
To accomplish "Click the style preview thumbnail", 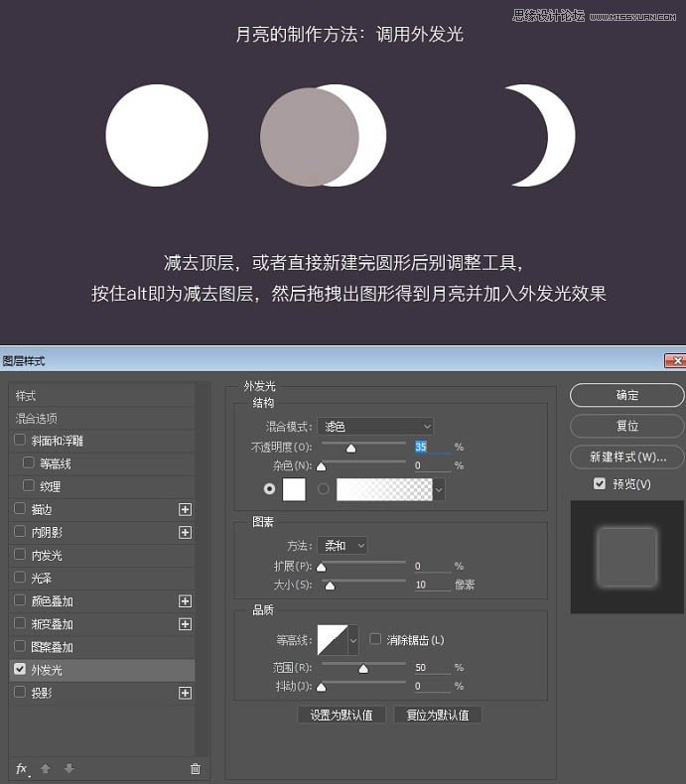I will tap(627, 557).
